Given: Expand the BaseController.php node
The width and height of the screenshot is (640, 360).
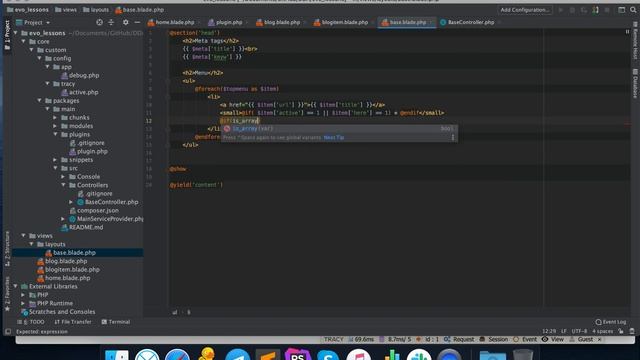Looking at the screenshot, I should [71, 202].
